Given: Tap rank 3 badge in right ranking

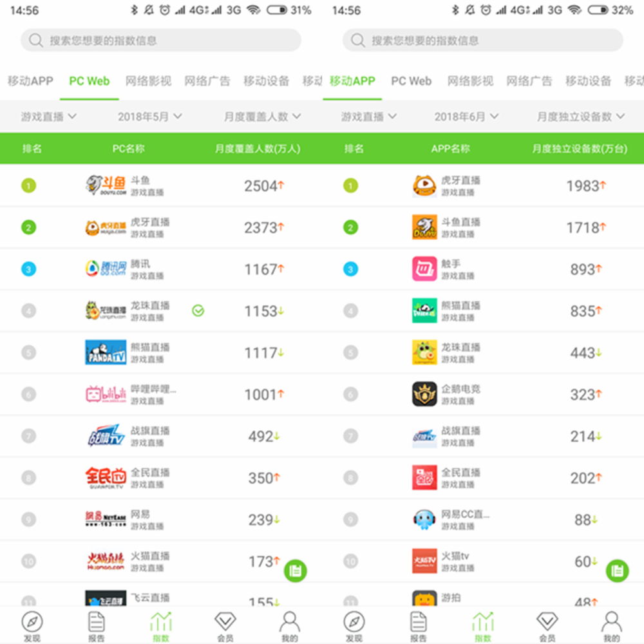Looking at the screenshot, I should [x=351, y=269].
